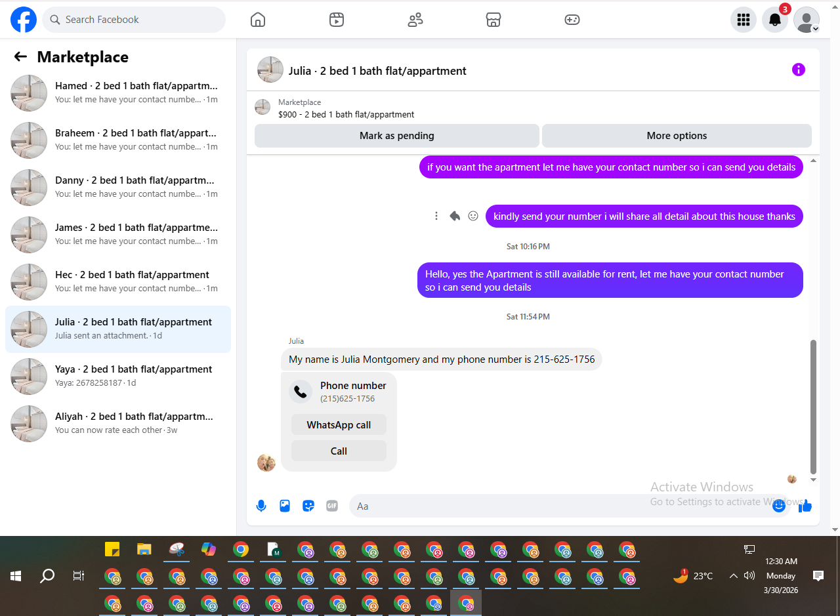Open the Reels video icon in top navigation
Image resolution: width=840 pixels, height=616 pixels.
337,20
